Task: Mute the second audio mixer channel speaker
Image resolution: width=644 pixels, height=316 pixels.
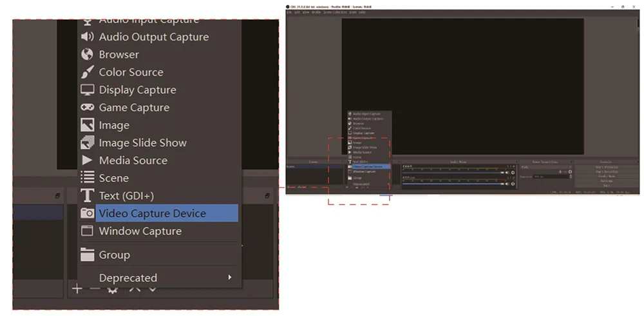Action: tap(507, 184)
